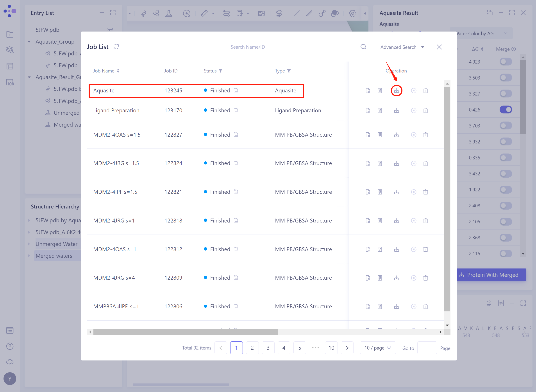
Task: Refresh the Job List
Action: pyautogui.click(x=116, y=47)
